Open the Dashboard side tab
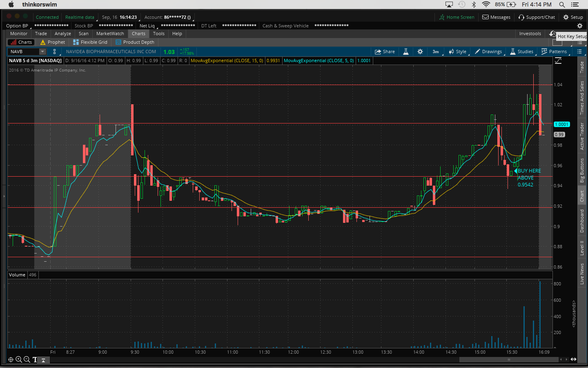Screen dimensions: 588x368 [582, 221]
